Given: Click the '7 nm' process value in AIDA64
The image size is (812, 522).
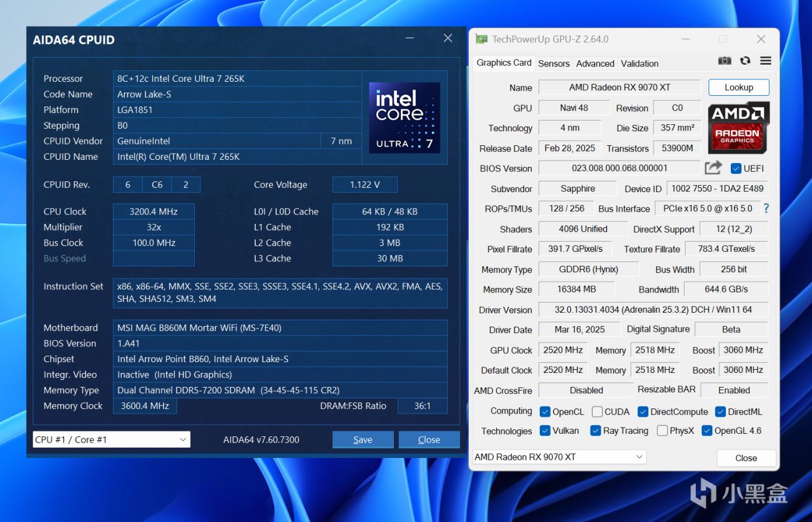Looking at the screenshot, I should point(341,141).
